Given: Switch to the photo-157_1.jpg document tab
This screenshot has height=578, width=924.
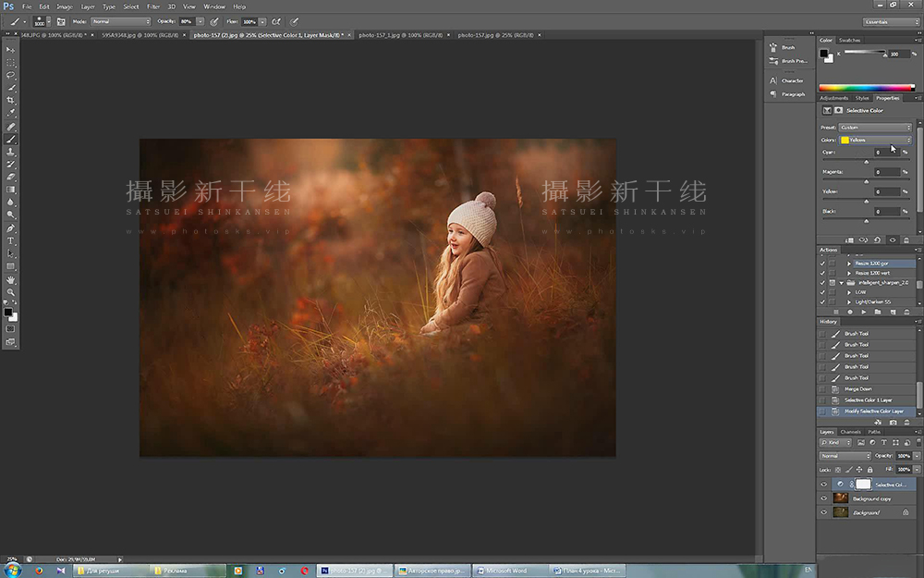Looking at the screenshot, I should point(401,35).
